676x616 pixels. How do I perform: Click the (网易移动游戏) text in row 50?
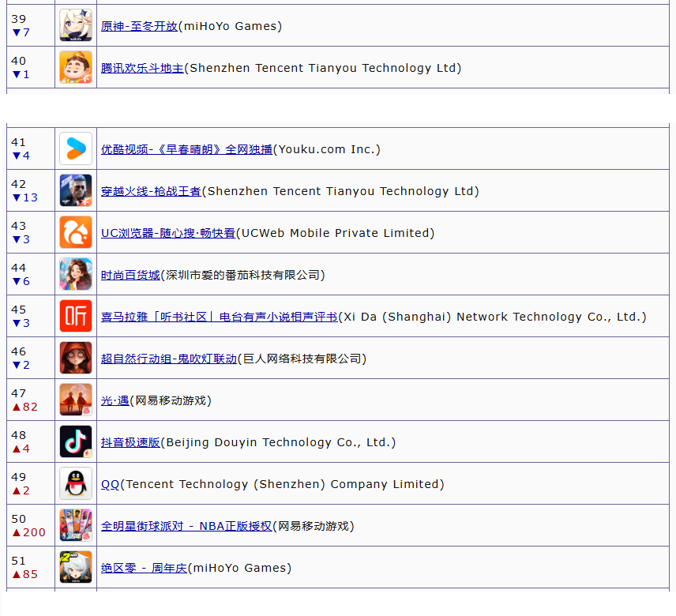[314, 526]
